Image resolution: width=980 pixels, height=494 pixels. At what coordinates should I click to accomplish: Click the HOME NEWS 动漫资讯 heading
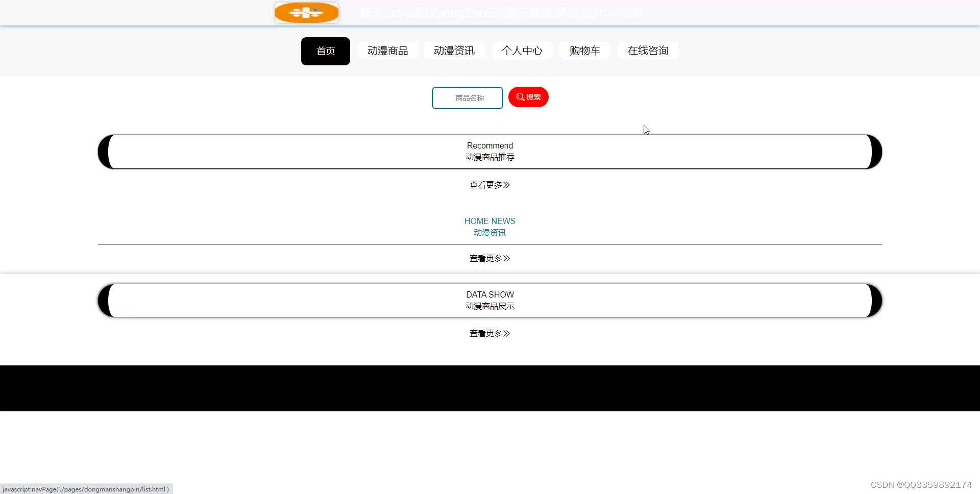click(490, 227)
